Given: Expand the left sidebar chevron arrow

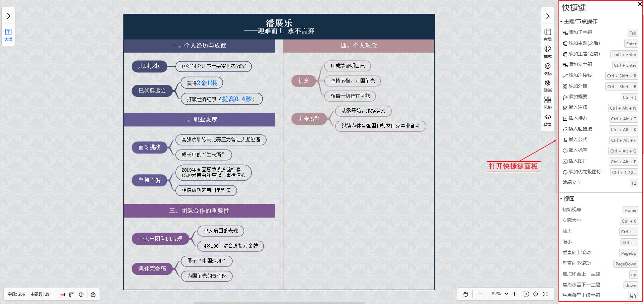Looking at the screenshot, I should coord(8,16).
